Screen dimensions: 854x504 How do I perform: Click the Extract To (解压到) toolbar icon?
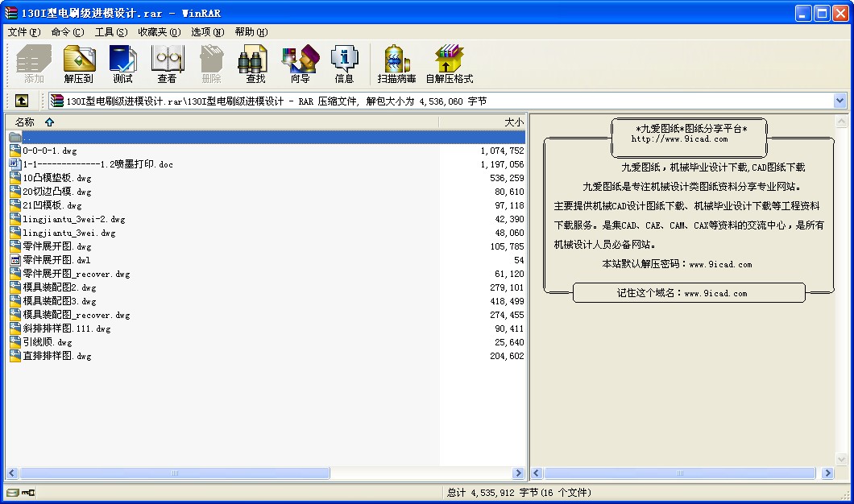tap(79, 64)
